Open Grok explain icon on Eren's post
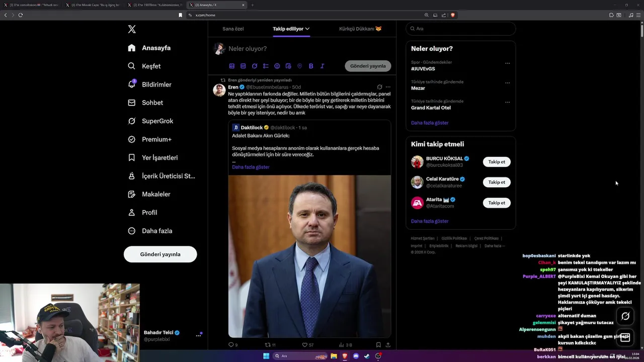Viewport: 644px width, 362px height. 379,87
